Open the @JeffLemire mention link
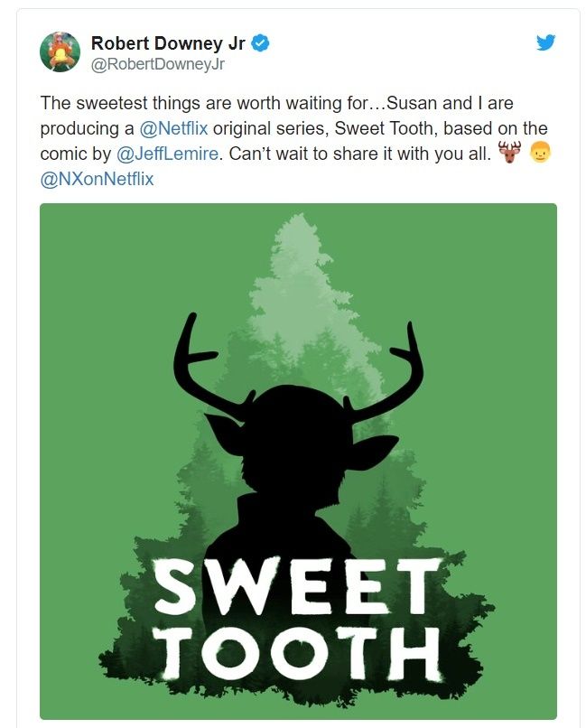The width and height of the screenshot is (586, 728). pos(167,154)
